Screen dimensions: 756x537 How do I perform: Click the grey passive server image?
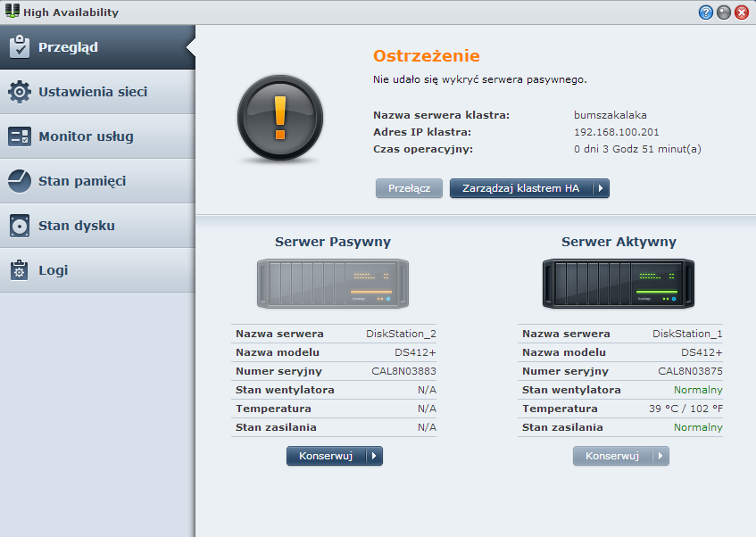click(x=333, y=284)
